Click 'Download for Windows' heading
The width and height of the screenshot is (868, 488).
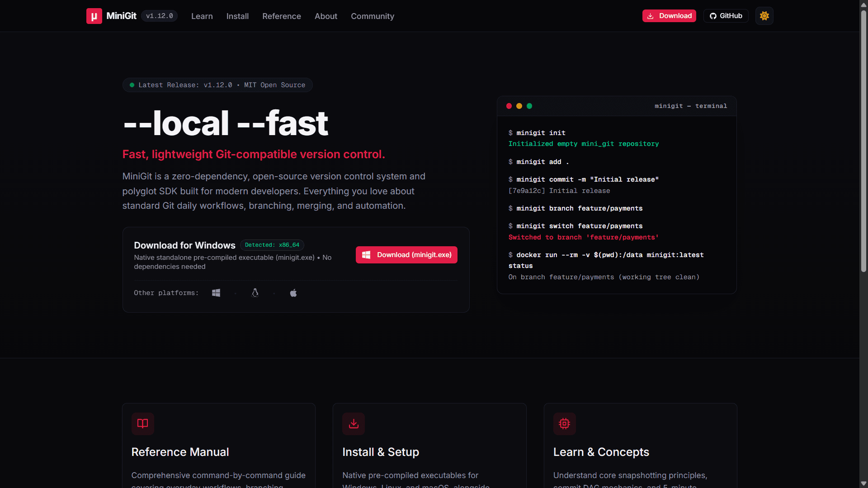(184, 245)
